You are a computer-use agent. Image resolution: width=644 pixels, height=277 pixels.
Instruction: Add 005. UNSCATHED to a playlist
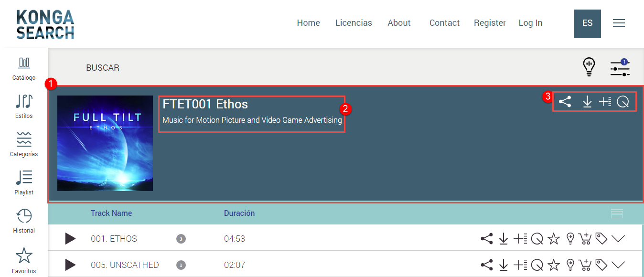click(520, 265)
